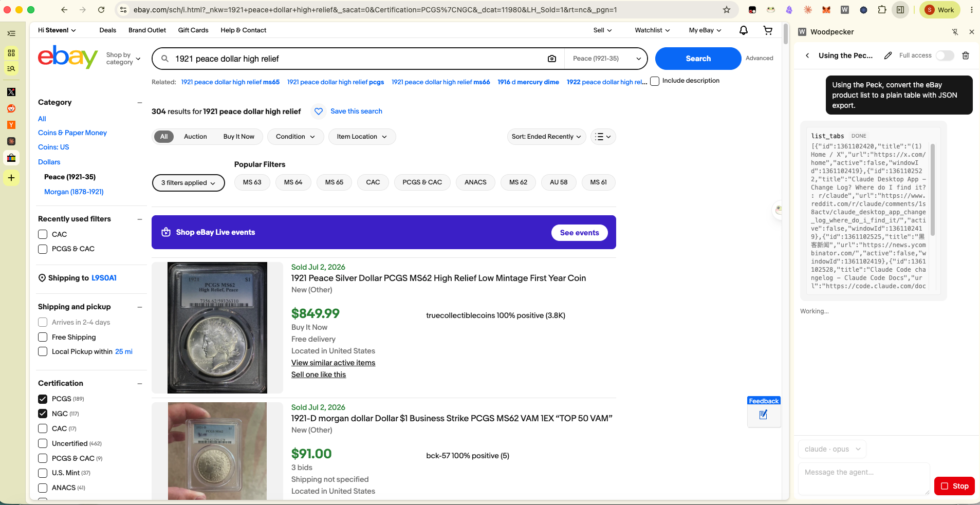Open the Watchlist menu
Screen dimensions: 980x505
(652, 30)
